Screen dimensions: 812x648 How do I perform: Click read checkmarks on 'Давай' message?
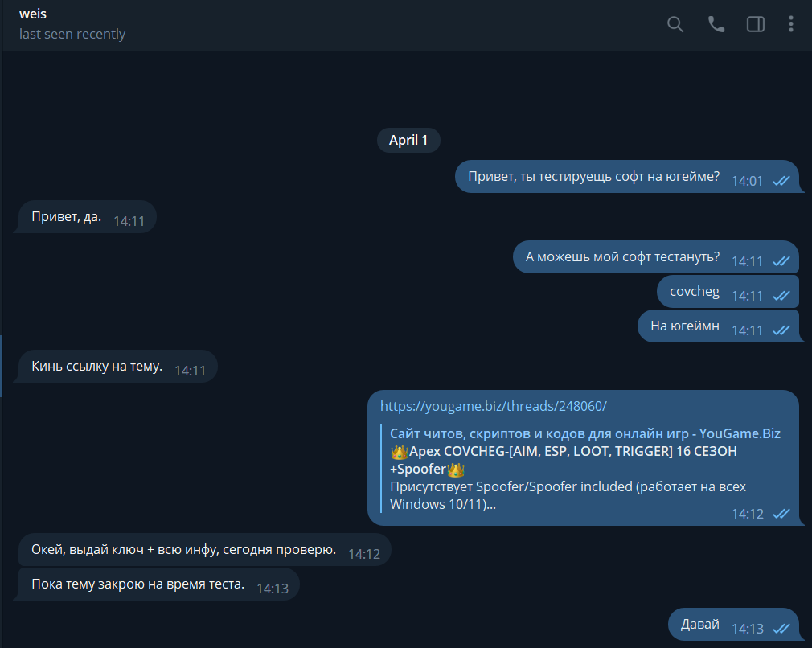point(781,629)
